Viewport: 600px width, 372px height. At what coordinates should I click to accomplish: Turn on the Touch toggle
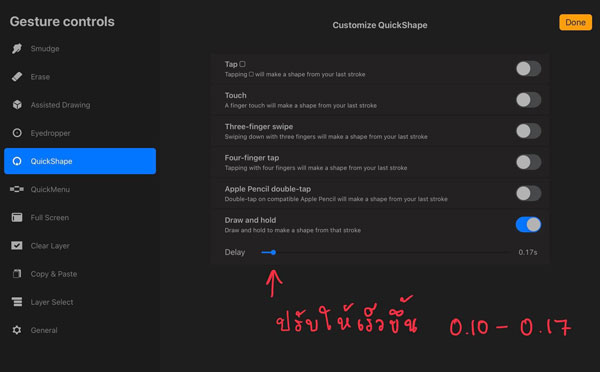pyautogui.click(x=528, y=100)
